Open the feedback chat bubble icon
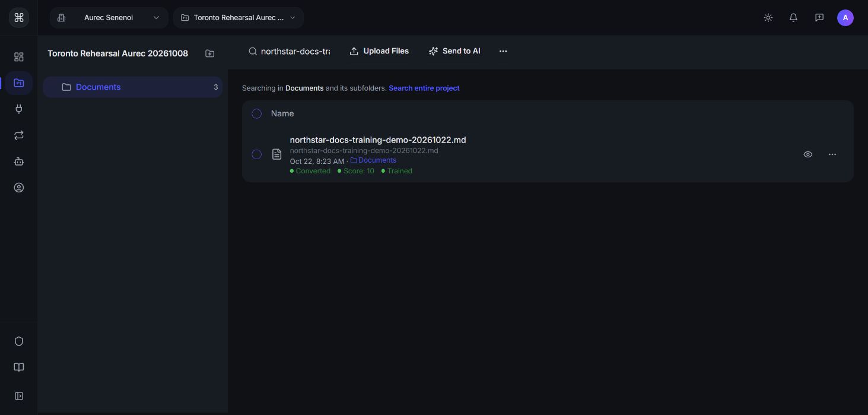The image size is (868, 415). click(819, 18)
